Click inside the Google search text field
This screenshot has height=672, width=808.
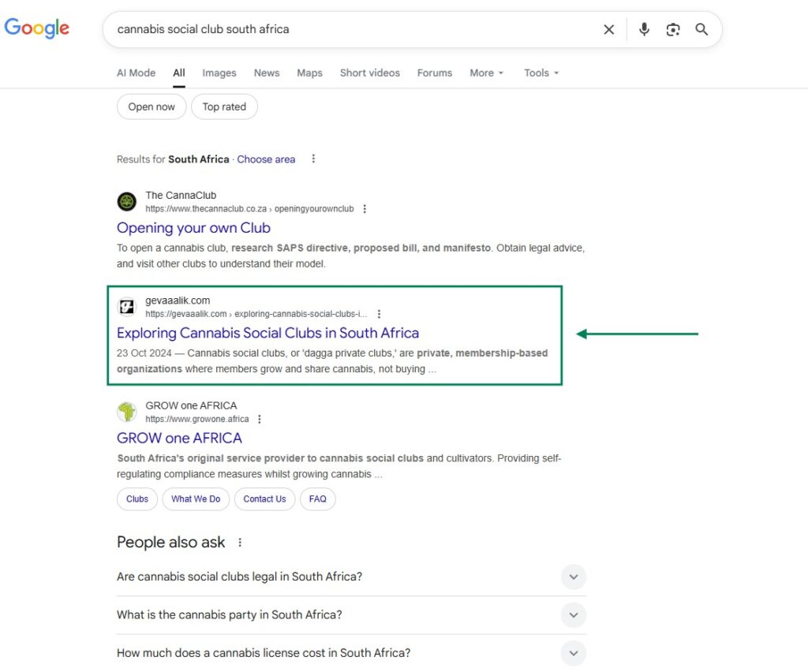click(x=347, y=29)
